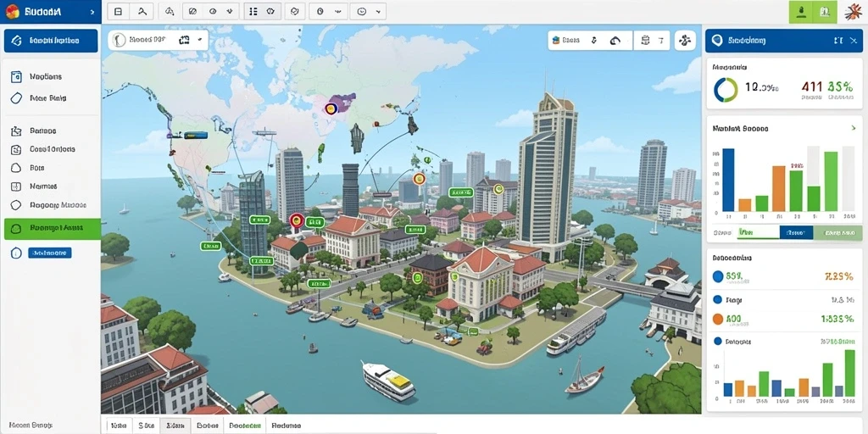Image resolution: width=868 pixels, height=434 pixels.
Task: Click the donut chart in top stats card
Action: 726,89
